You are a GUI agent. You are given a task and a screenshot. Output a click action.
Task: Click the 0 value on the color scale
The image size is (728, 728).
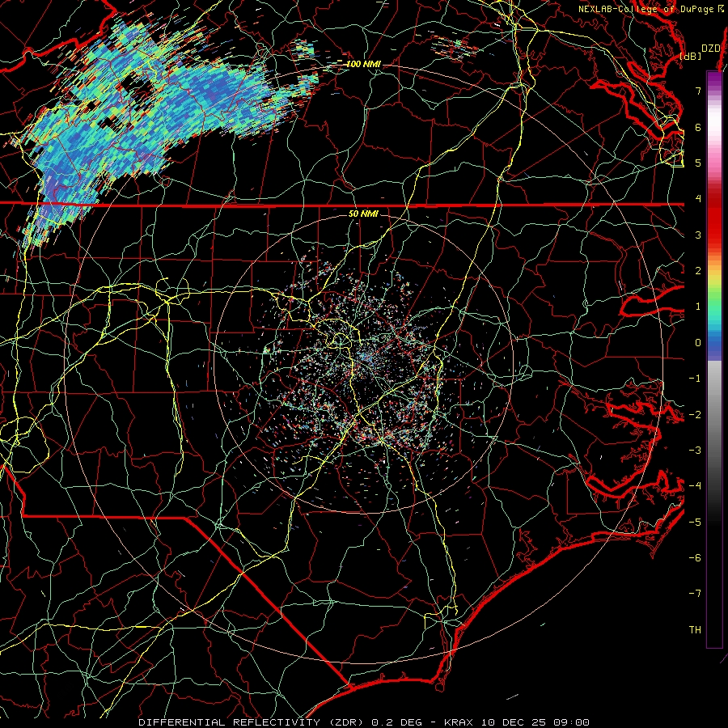[698, 343]
